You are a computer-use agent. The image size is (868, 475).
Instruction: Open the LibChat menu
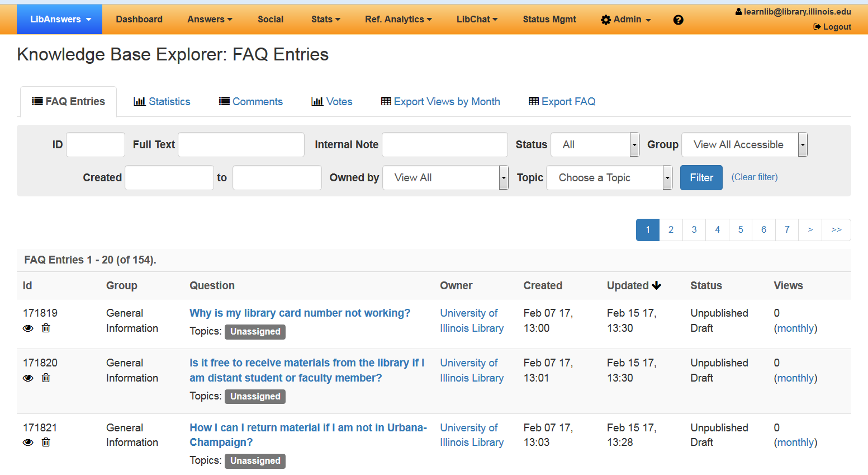pyautogui.click(x=477, y=20)
